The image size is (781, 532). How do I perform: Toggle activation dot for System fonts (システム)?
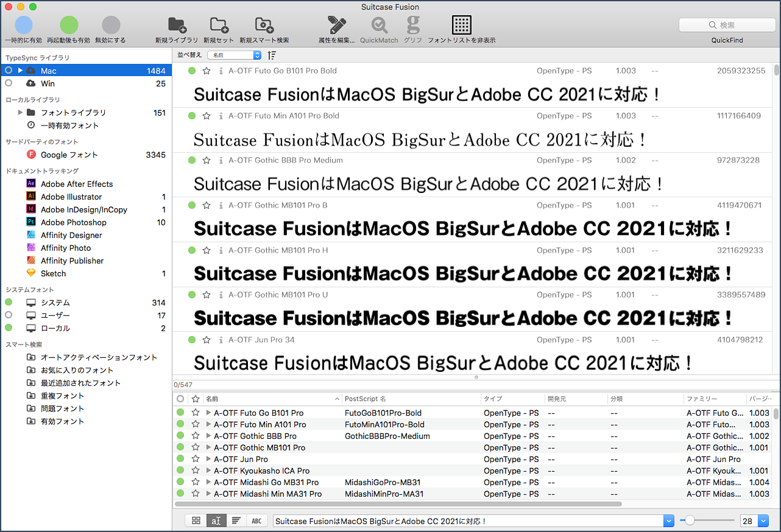[x=9, y=302]
